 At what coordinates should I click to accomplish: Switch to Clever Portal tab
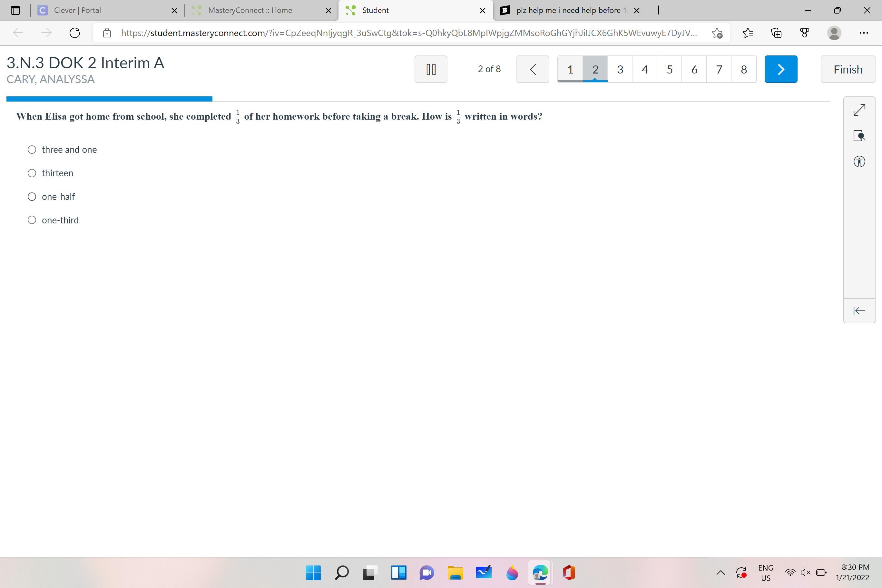click(x=77, y=11)
